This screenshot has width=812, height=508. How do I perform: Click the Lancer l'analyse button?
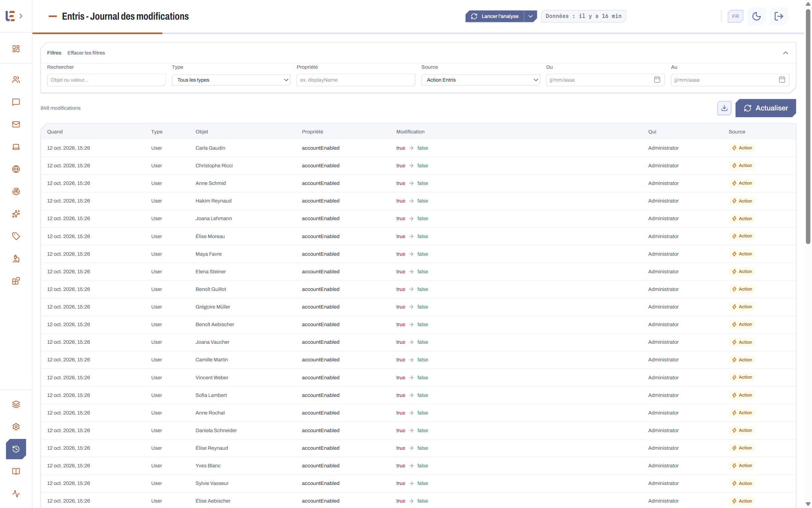(495, 16)
